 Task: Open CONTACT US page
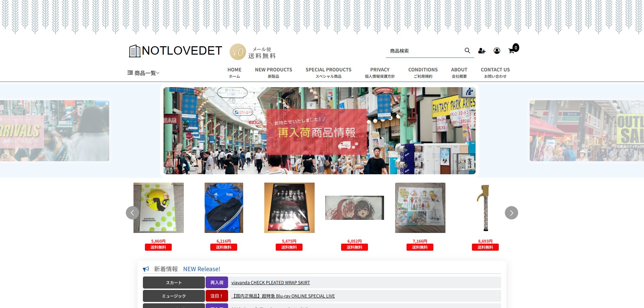(495, 72)
